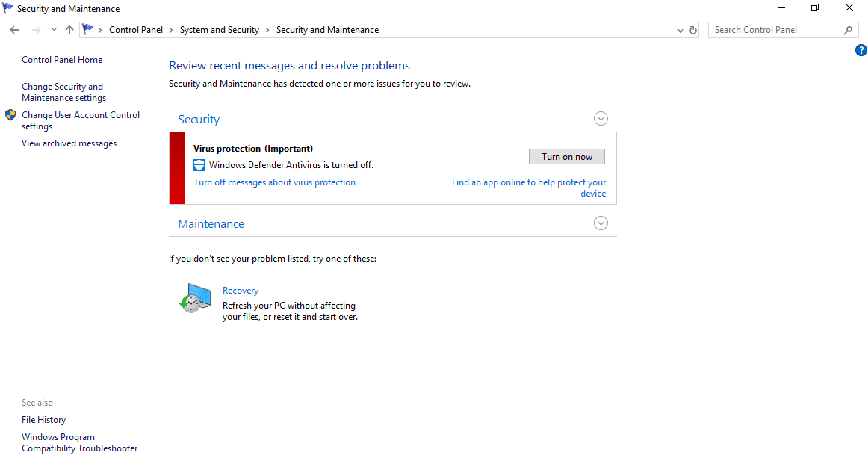Screen dimensions: 868x467
Task: Open Change User Account Control settings
Action: pos(80,120)
